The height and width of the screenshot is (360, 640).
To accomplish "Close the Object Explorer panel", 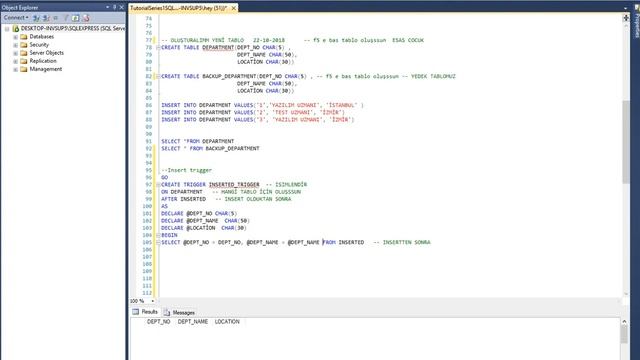I will (x=121, y=7).
